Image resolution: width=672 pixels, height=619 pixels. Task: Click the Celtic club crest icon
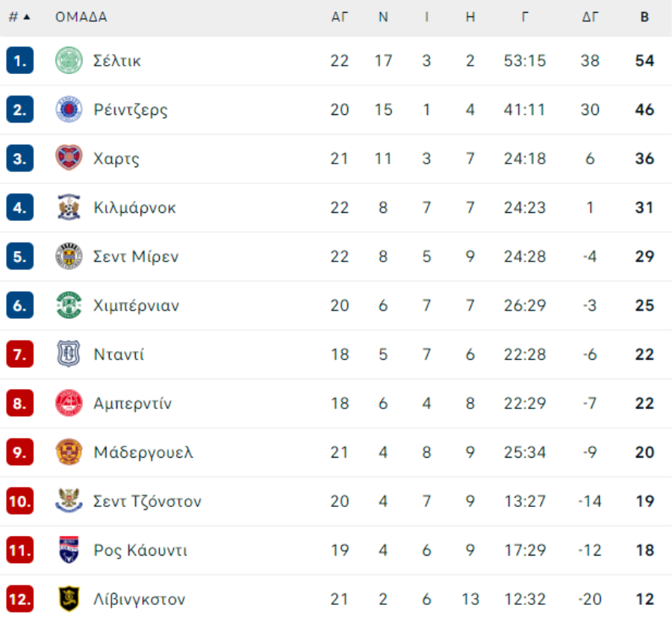[69, 60]
